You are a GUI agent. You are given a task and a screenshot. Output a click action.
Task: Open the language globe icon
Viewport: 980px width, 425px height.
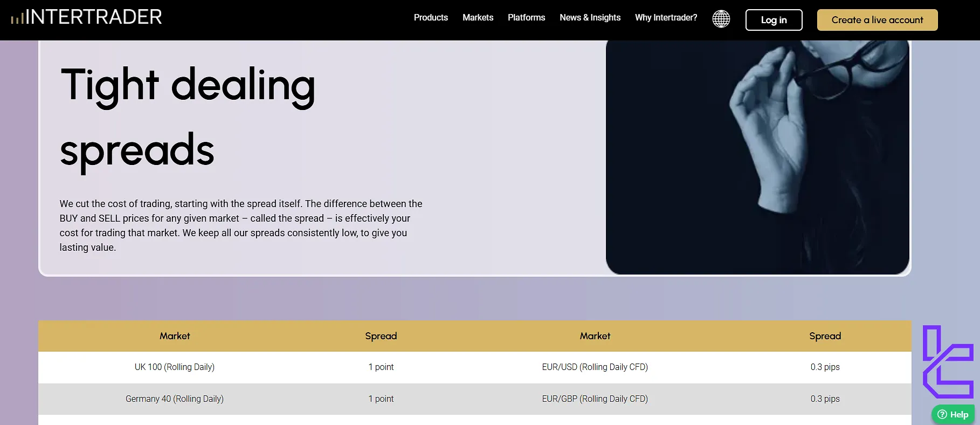click(x=721, y=19)
